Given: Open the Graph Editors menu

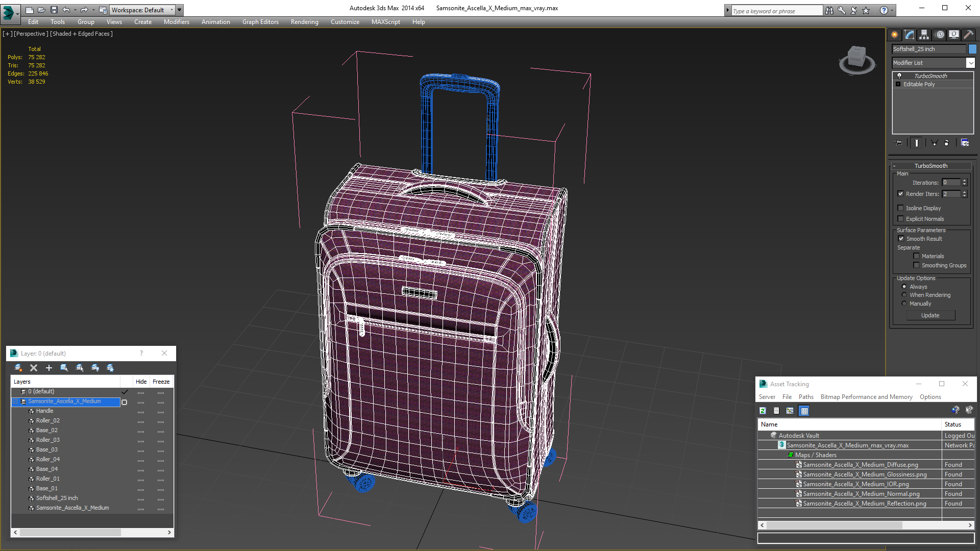Looking at the screenshot, I should coord(260,22).
